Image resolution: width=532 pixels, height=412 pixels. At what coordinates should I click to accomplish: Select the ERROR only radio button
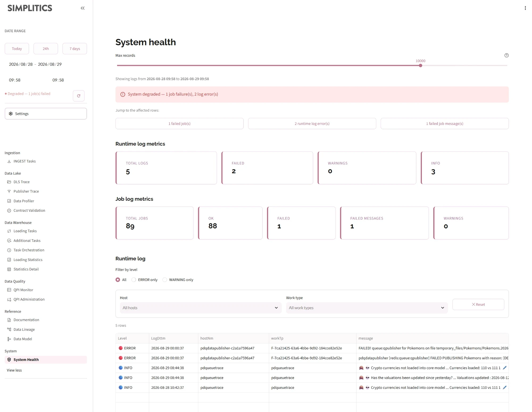pos(134,280)
